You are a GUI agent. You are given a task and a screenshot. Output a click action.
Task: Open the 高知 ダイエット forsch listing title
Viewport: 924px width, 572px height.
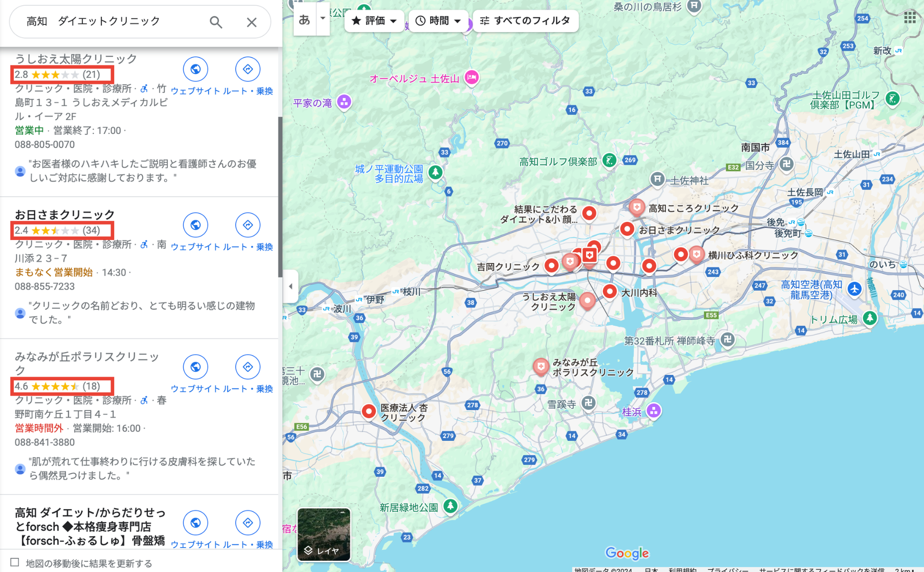[90, 526]
